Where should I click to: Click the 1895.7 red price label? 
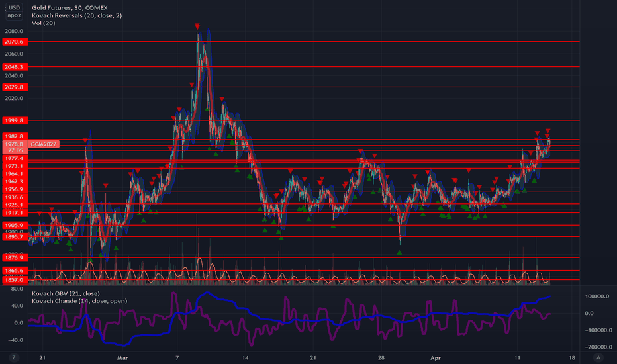point(14,236)
